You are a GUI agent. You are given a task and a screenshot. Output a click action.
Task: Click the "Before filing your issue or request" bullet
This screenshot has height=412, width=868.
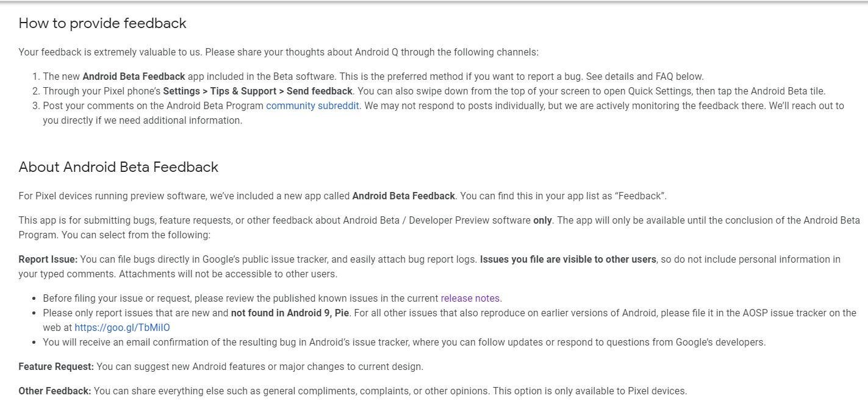240,298
